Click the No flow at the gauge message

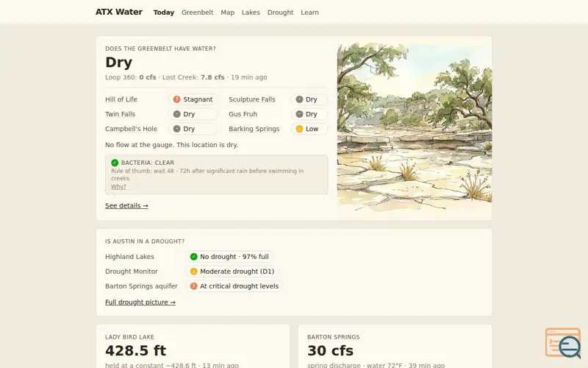click(171, 144)
